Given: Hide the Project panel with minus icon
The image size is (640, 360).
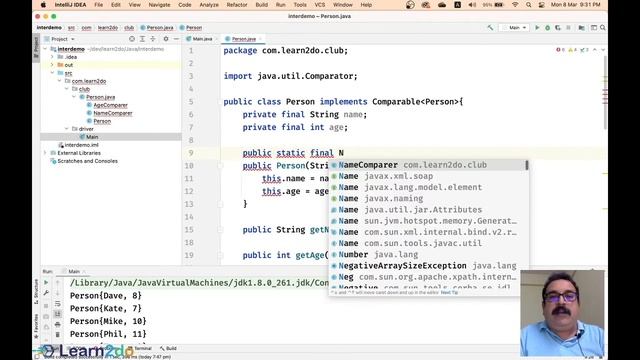Looking at the screenshot, I should (x=176, y=39).
